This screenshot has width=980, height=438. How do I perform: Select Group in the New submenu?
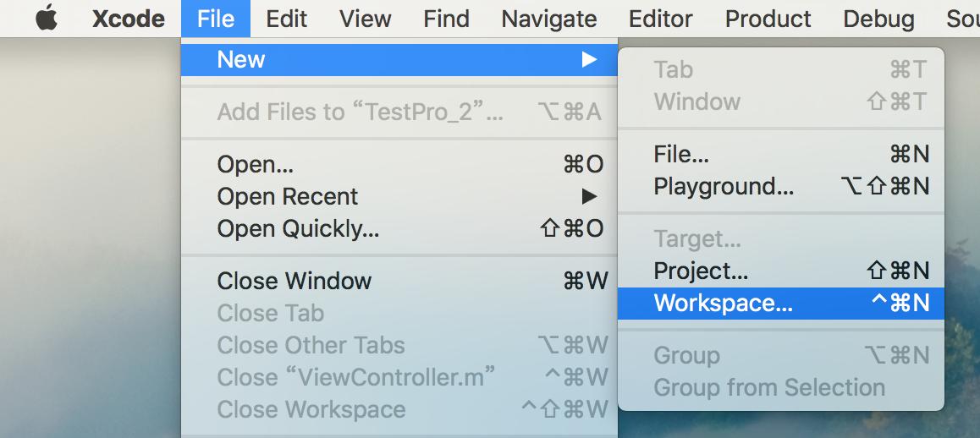[780, 355]
